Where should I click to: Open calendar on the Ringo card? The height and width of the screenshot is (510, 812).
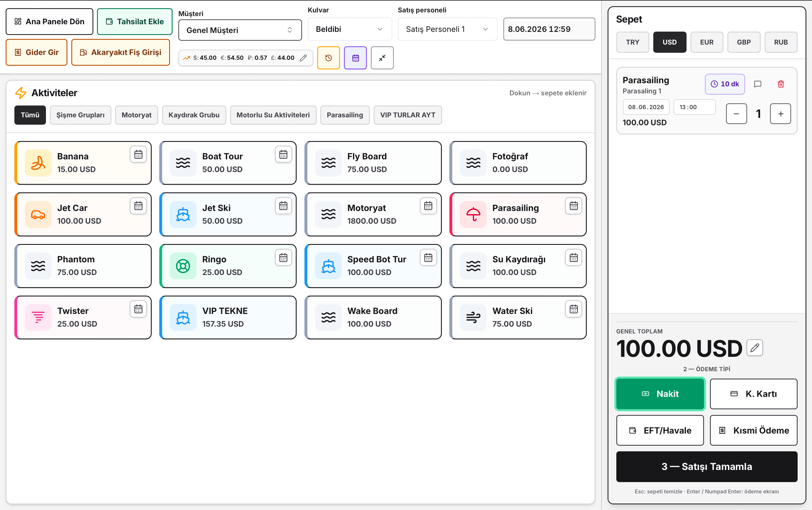coord(283,258)
